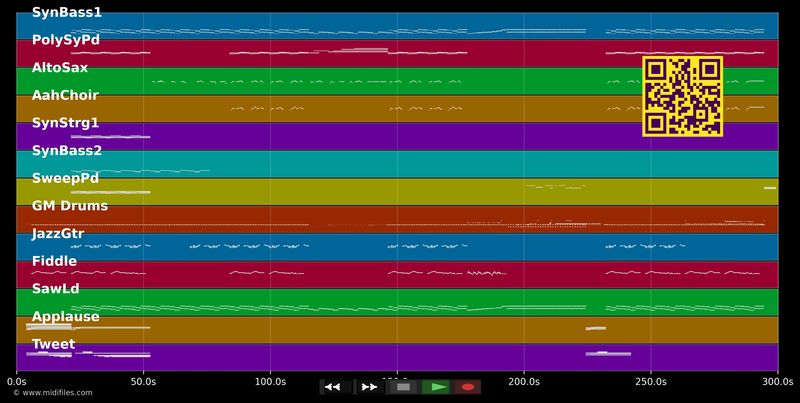Click the red record button
The image size is (800, 403).
click(467, 387)
